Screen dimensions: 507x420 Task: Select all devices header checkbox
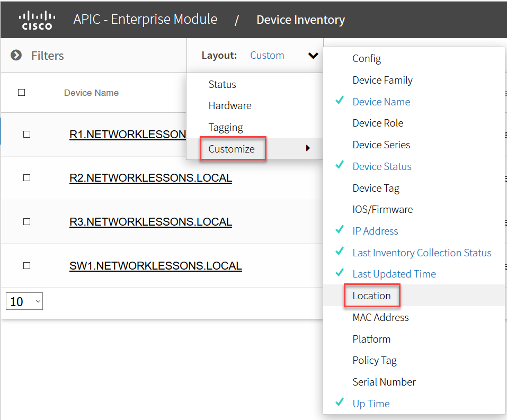coord(21,93)
